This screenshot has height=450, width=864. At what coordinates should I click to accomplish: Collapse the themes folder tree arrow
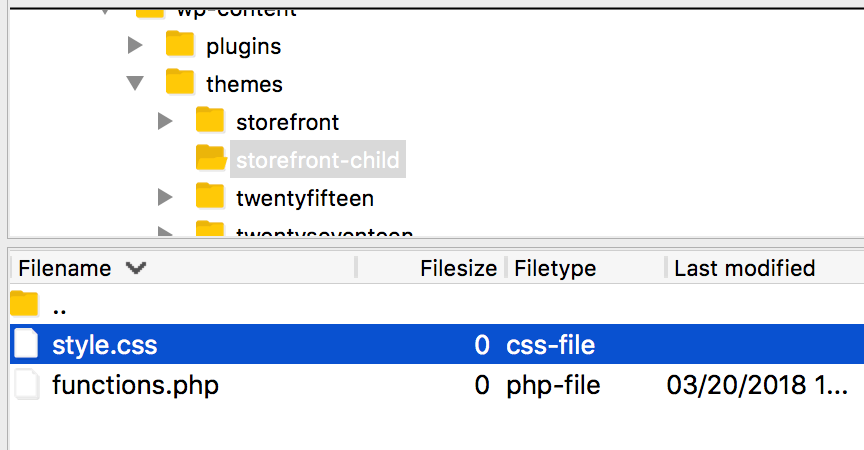(x=136, y=83)
